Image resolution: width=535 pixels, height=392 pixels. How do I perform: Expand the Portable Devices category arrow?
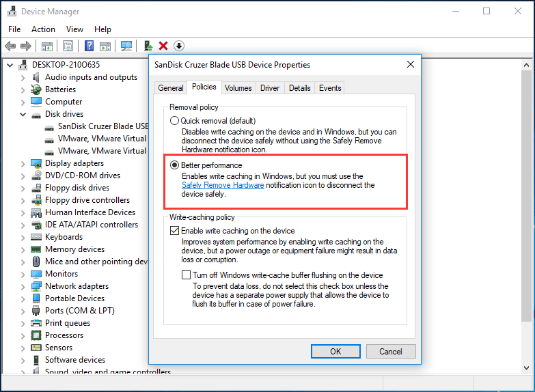(x=23, y=299)
